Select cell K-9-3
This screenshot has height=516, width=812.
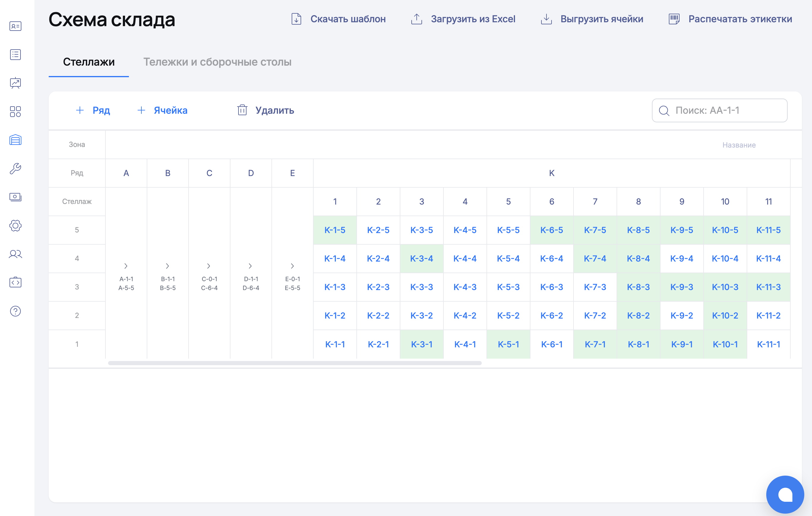(x=682, y=287)
